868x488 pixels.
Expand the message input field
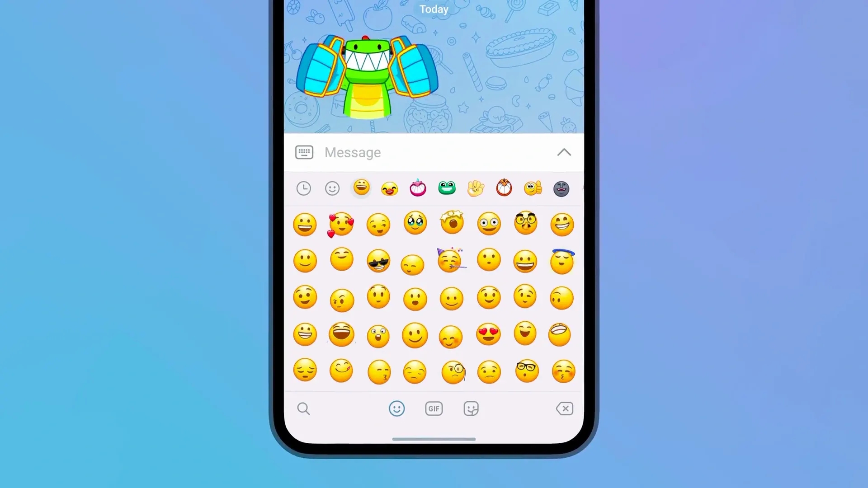(564, 152)
